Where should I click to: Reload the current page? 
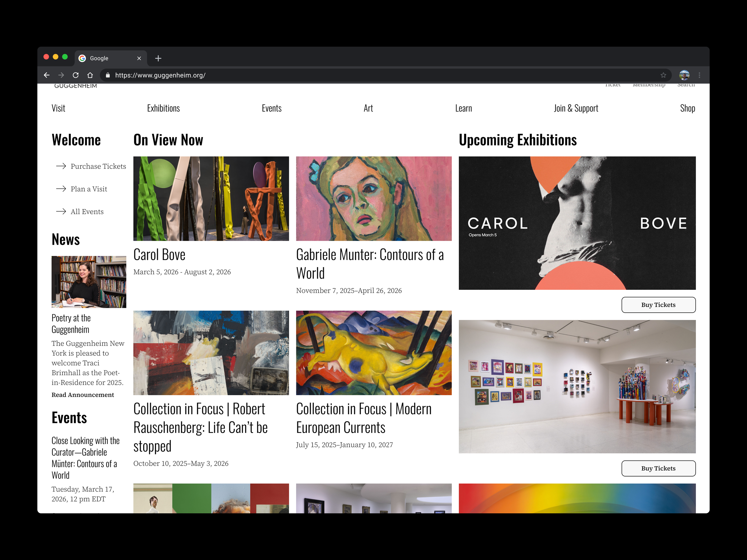point(76,75)
